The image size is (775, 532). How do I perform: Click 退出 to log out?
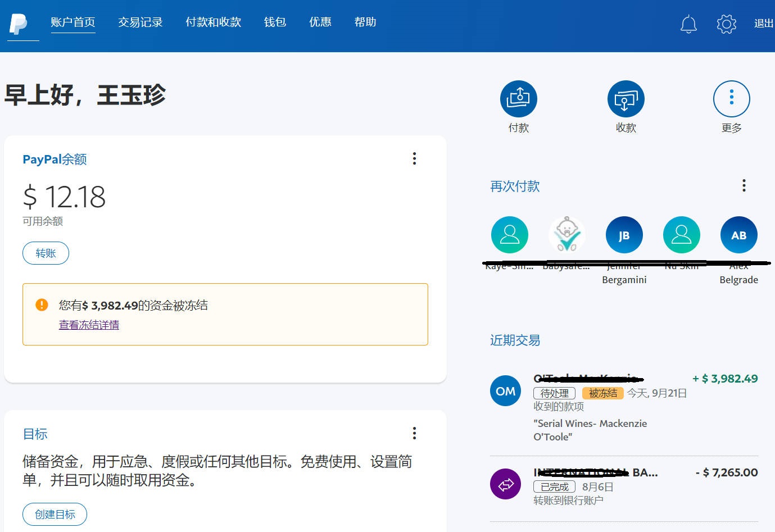tap(764, 24)
